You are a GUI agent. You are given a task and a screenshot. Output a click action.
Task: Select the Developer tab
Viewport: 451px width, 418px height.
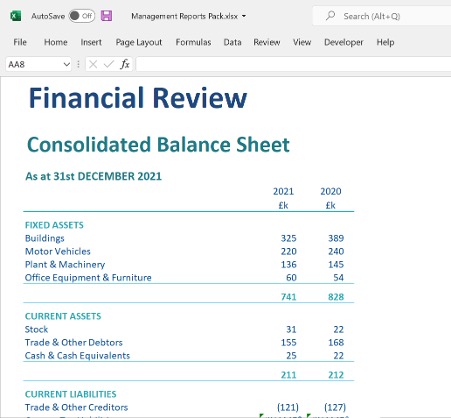point(344,42)
